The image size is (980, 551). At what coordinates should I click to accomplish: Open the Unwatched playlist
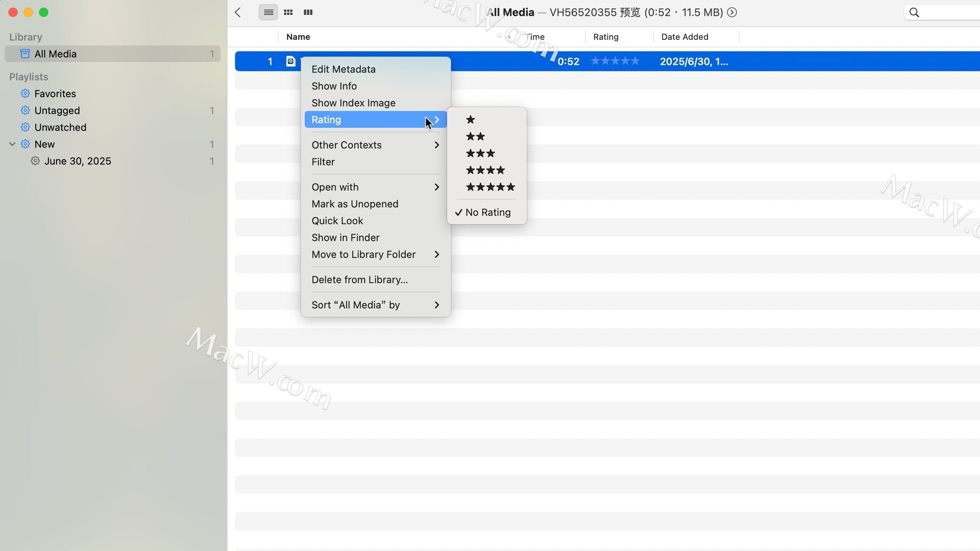pyautogui.click(x=112, y=127)
